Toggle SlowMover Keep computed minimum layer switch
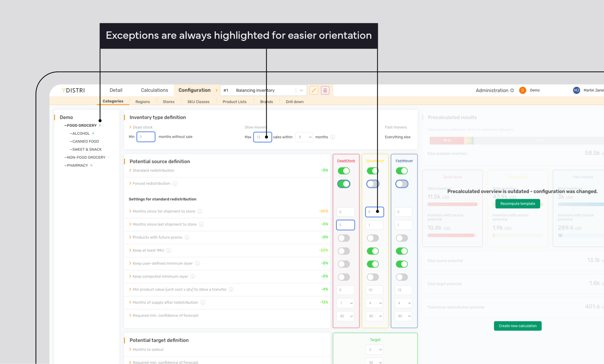This screenshot has width=604, height=364. pos(373,277)
